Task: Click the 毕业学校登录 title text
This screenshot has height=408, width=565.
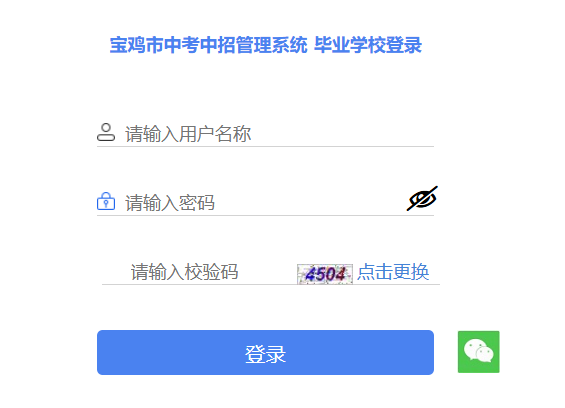Action: [368, 45]
